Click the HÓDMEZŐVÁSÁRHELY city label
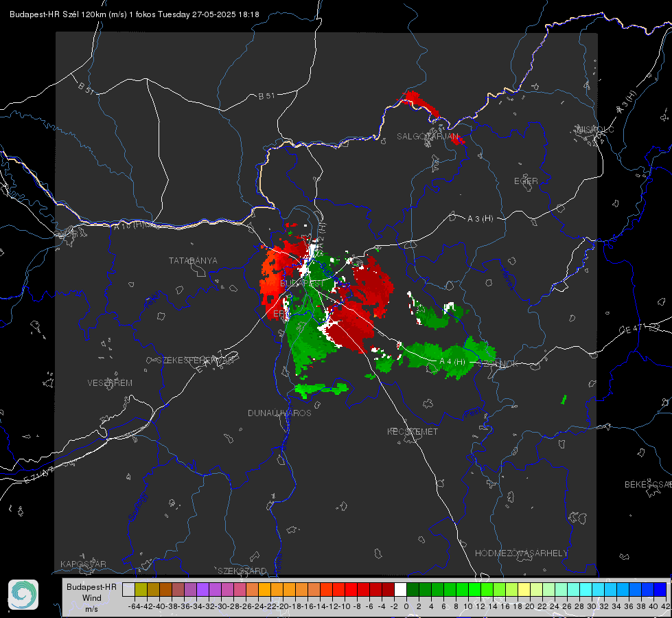The image size is (672, 618). pos(521,553)
